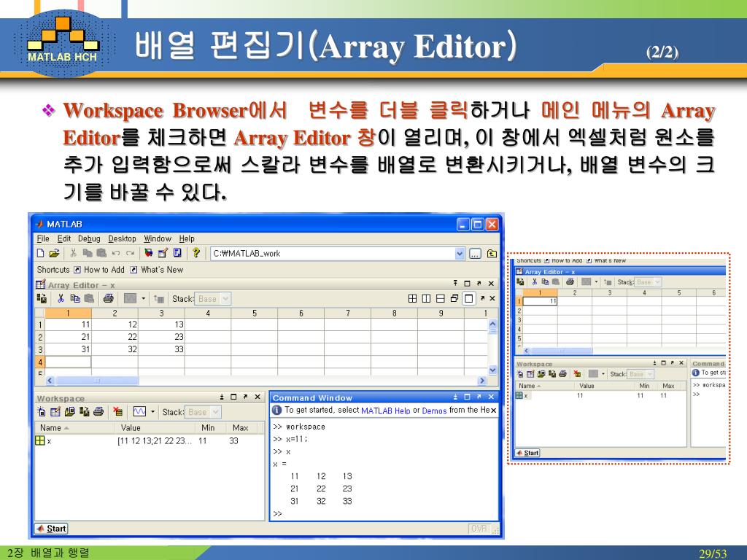Image resolution: width=747 pixels, height=560 pixels.
Task: Open the File menu
Action: click(x=43, y=238)
